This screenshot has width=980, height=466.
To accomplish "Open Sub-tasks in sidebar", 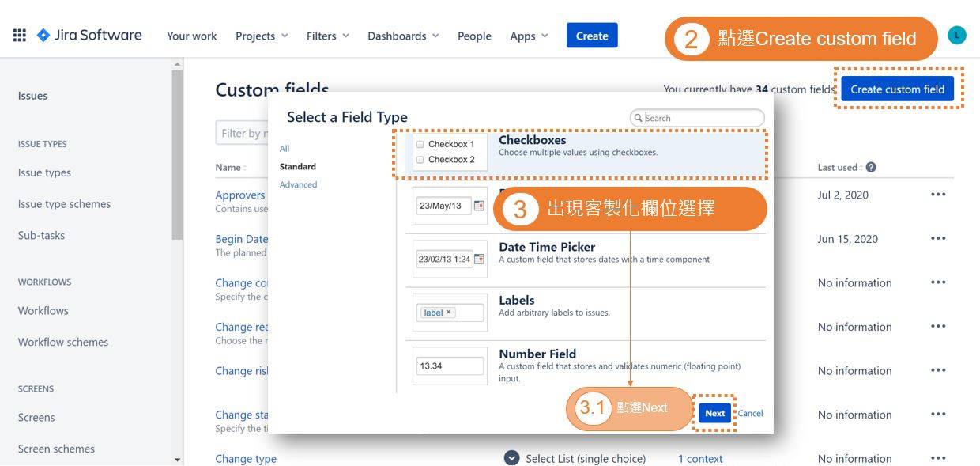I will 41,235.
